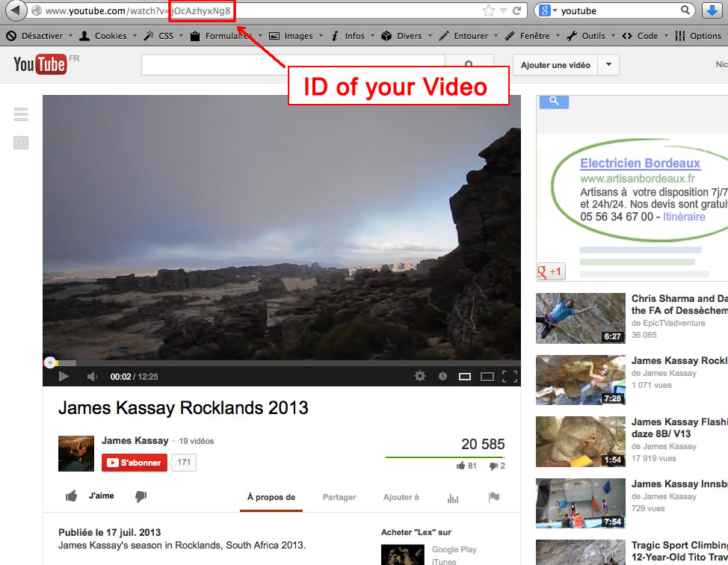Toggle the dislike thumbs-down button
This screenshot has height=565, width=728.
pyautogui.click(x=141, y=495)
